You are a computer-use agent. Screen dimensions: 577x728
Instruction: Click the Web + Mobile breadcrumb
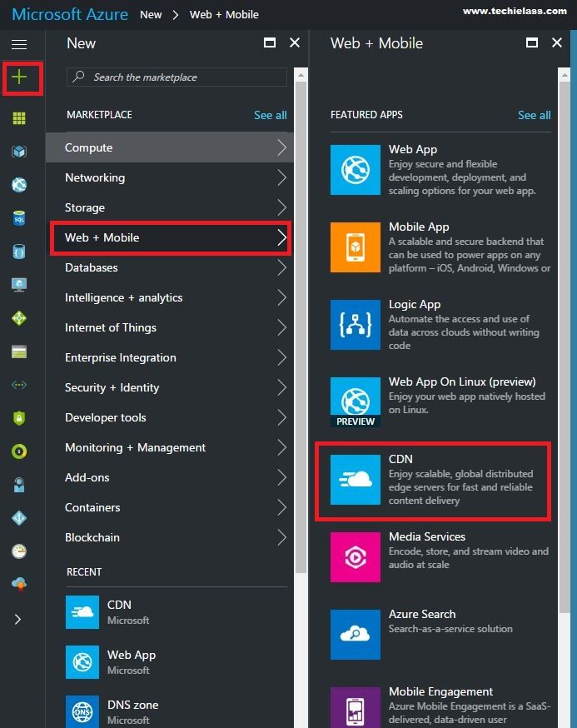pos(224,14)
